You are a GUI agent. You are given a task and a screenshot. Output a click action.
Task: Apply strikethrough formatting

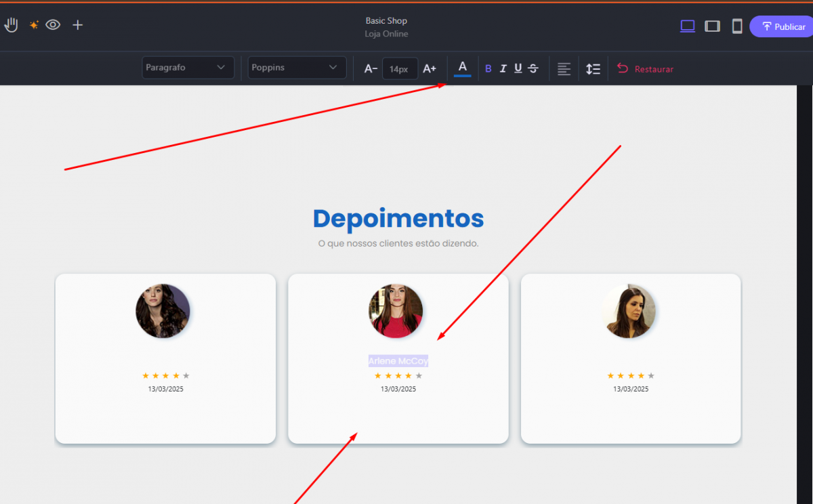pyautogui.click(x=533, y=68)
